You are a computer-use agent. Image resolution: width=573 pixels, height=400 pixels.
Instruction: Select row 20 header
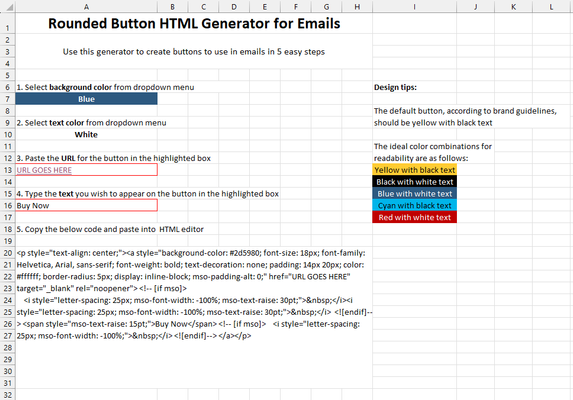click(8, 253)
